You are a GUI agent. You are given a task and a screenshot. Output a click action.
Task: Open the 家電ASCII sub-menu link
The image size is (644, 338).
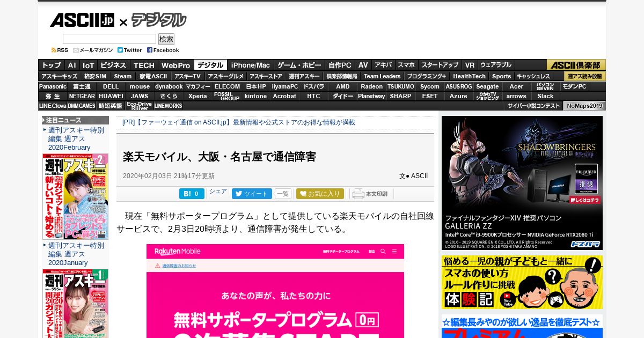153,76
